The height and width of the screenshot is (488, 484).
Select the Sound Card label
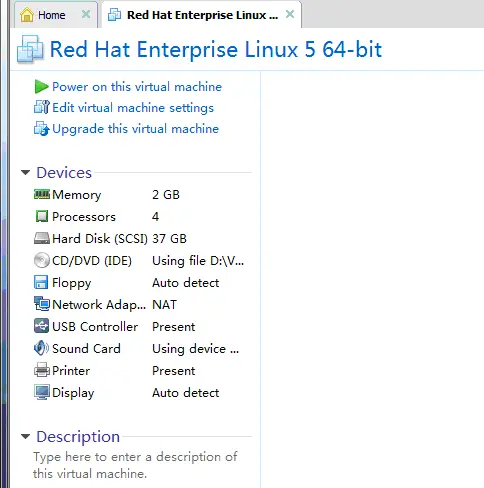[x=86, y=349]
